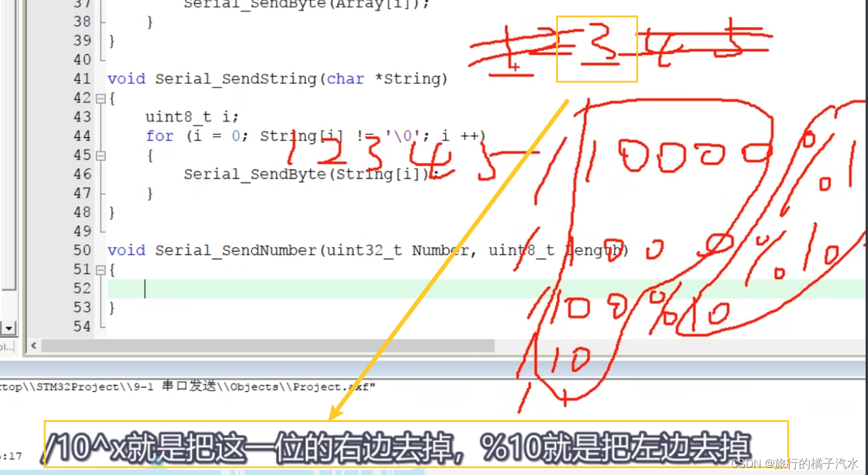Click the "char" keyword on line 41

click(x=345, y=79)
